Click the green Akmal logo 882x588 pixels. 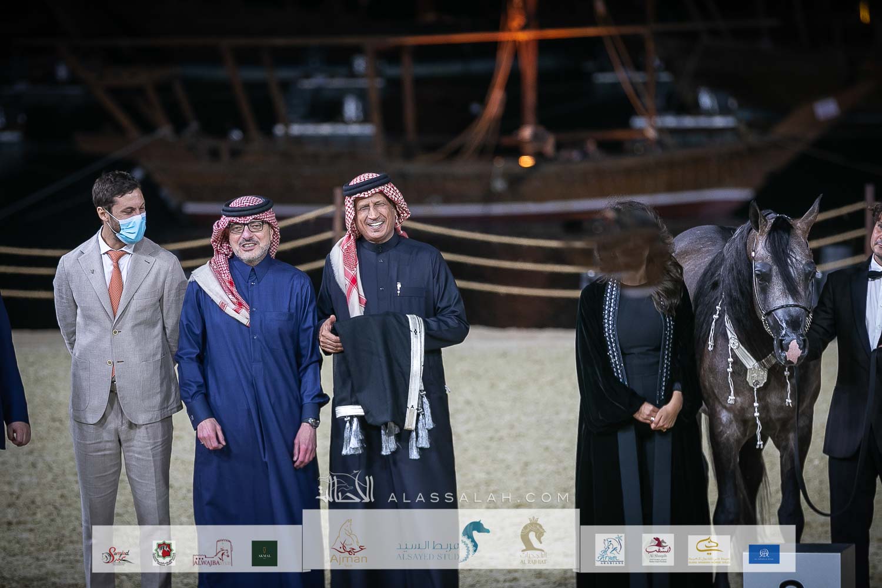(x=265, y=553)
